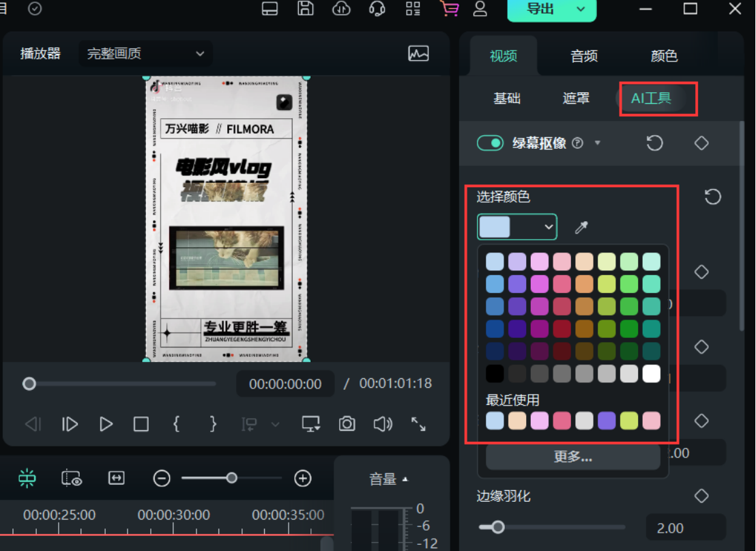Open the AI工具 sub-tab
The image size is (756, 551).
coord(651,98)
